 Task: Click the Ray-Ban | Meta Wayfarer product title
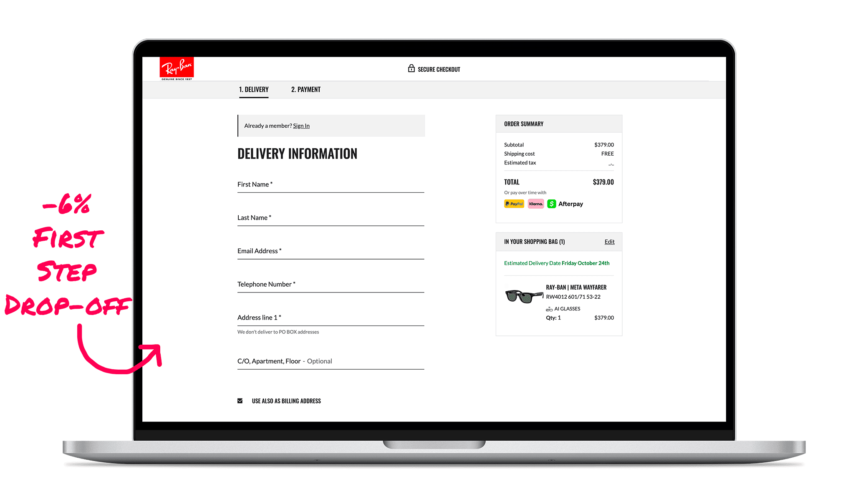[x=576, y=287]
